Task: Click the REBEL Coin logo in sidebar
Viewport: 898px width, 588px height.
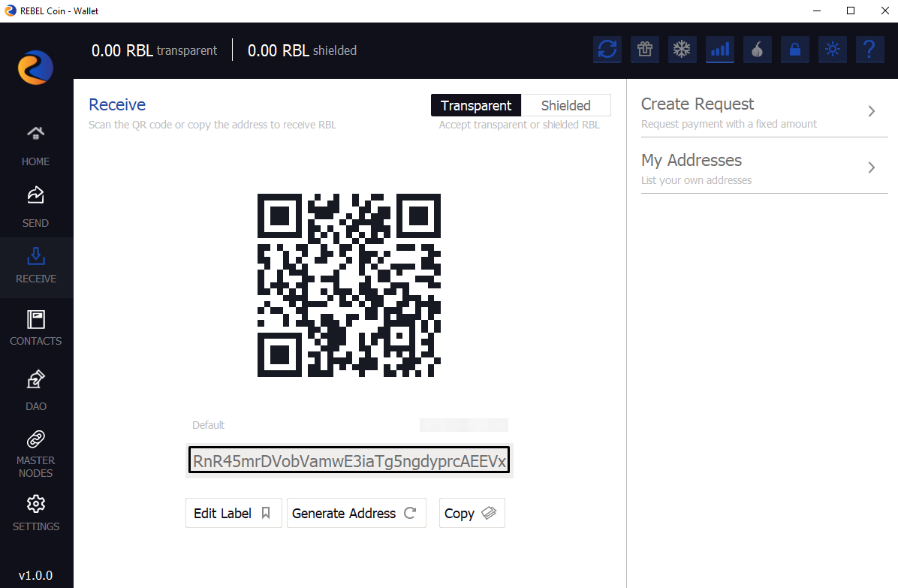Action: click(x=35, y=68)
